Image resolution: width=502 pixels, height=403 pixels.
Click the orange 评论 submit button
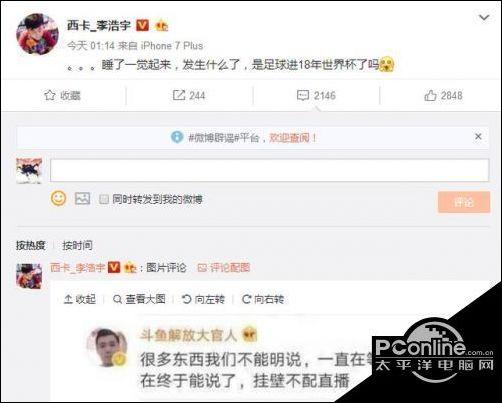(x=464, y=202)
